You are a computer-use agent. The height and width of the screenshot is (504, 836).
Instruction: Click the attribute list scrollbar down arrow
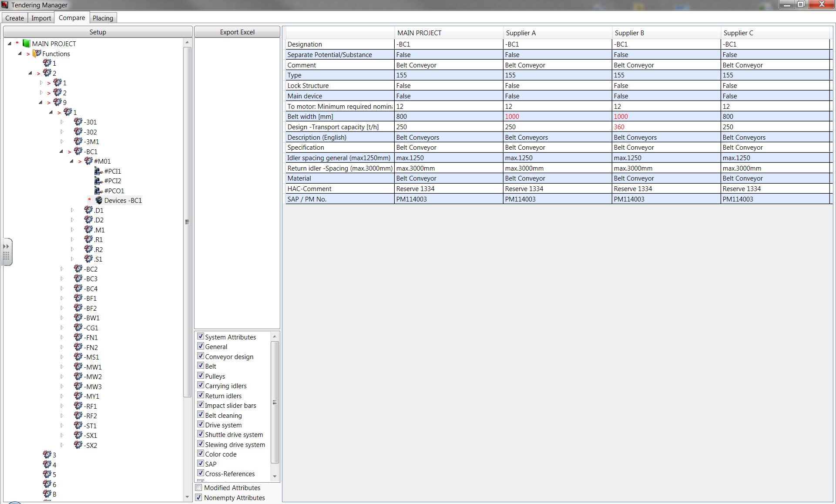point(275,476)
